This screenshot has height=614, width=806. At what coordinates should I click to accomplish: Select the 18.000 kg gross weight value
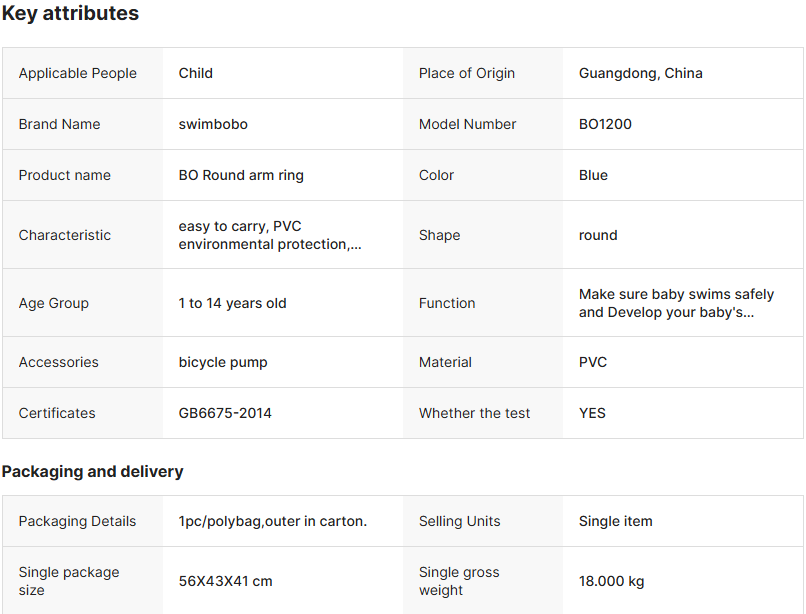click(611, 581)
